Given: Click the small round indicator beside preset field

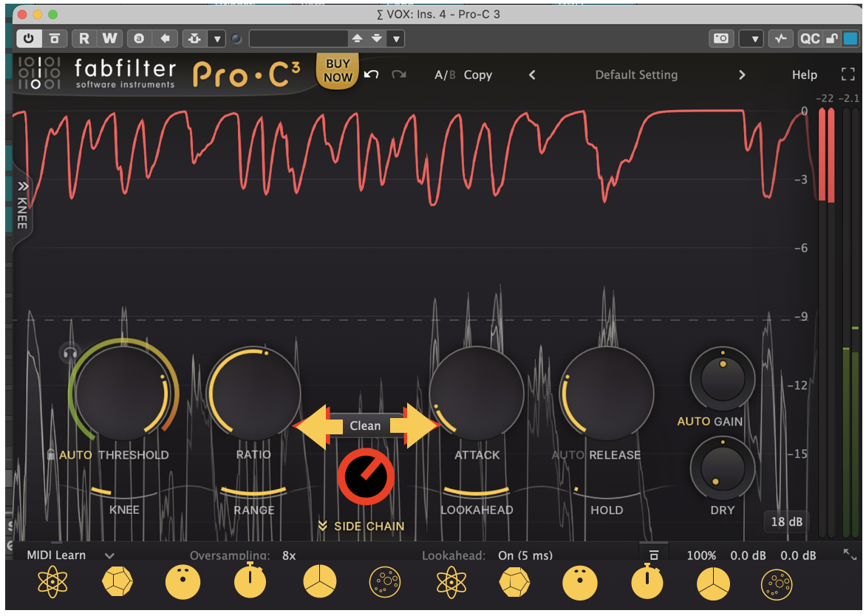Looking at the screenshot, I should click(236, 38).
